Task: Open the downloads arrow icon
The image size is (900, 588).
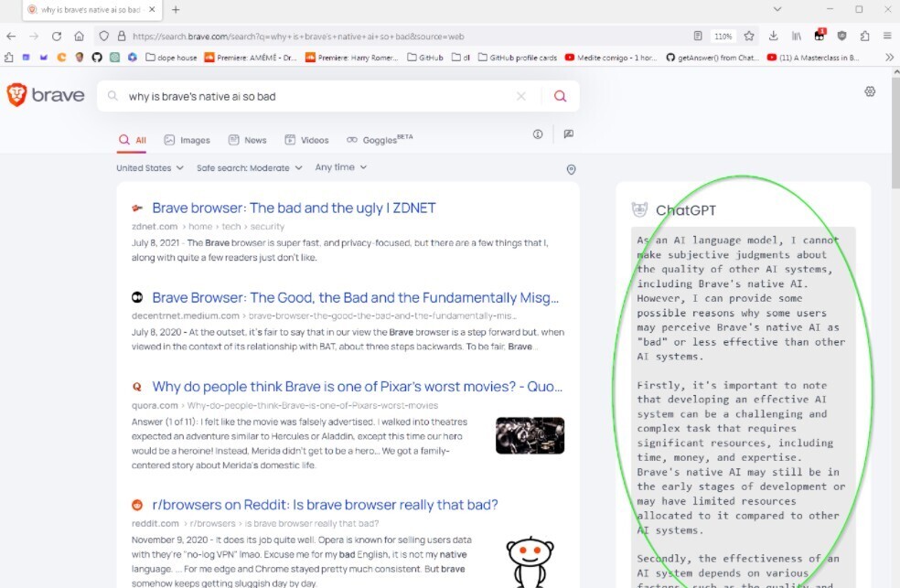Action: (x=774, y=36)
